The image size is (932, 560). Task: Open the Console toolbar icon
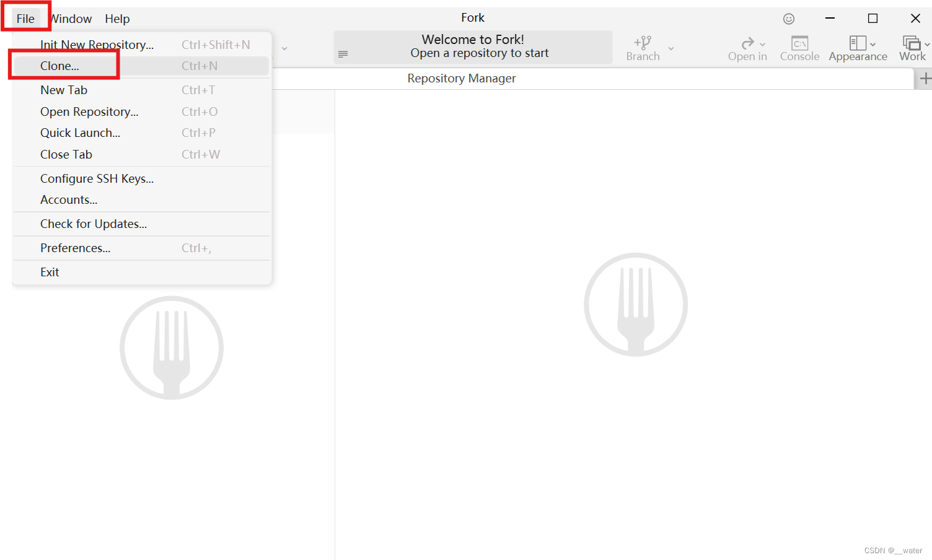coord(800,43)
